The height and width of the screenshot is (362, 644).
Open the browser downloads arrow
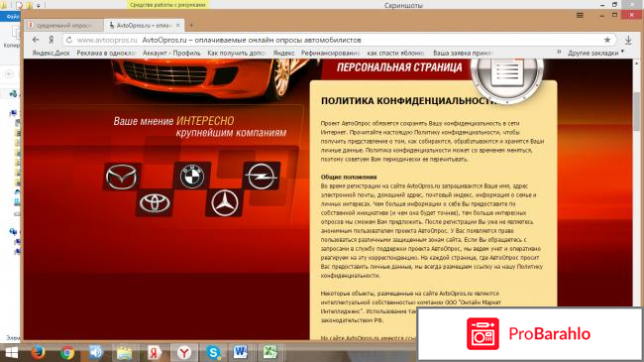point(628,40)
